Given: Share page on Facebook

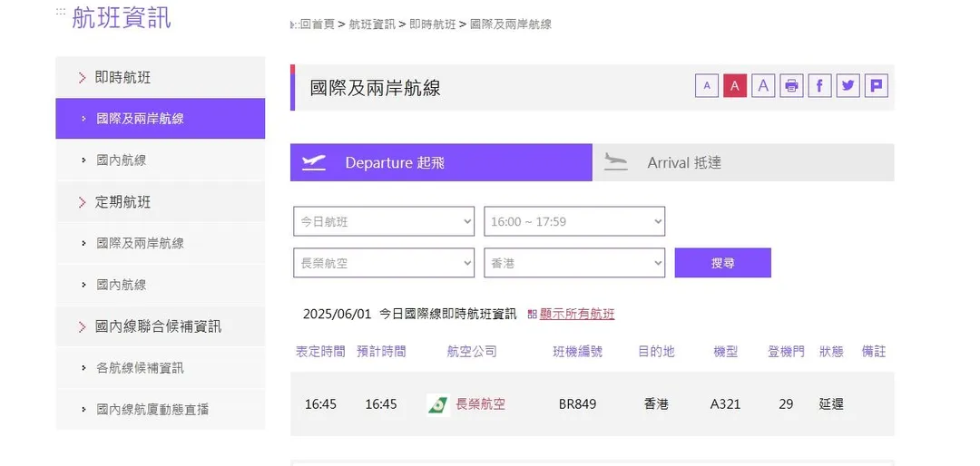Looking at the screenshot, I should point(819,85).
